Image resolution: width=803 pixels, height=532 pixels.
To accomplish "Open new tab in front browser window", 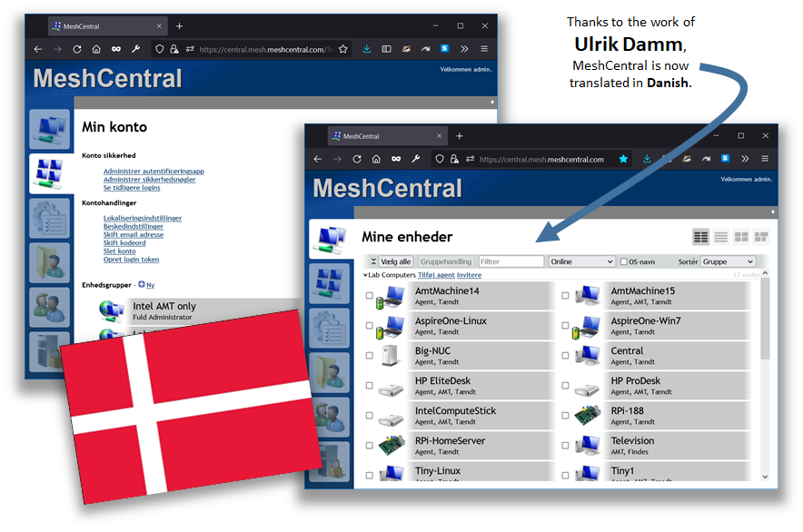I will (460, 136).
